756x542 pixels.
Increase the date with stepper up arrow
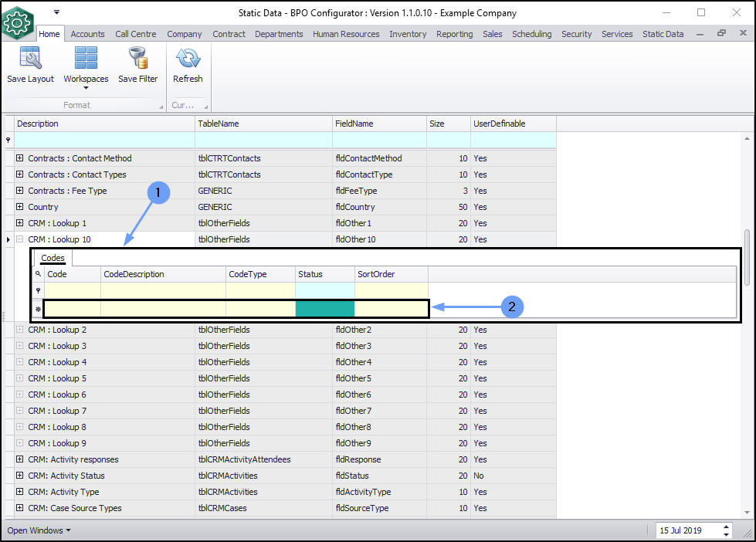[x=726, y=527]
